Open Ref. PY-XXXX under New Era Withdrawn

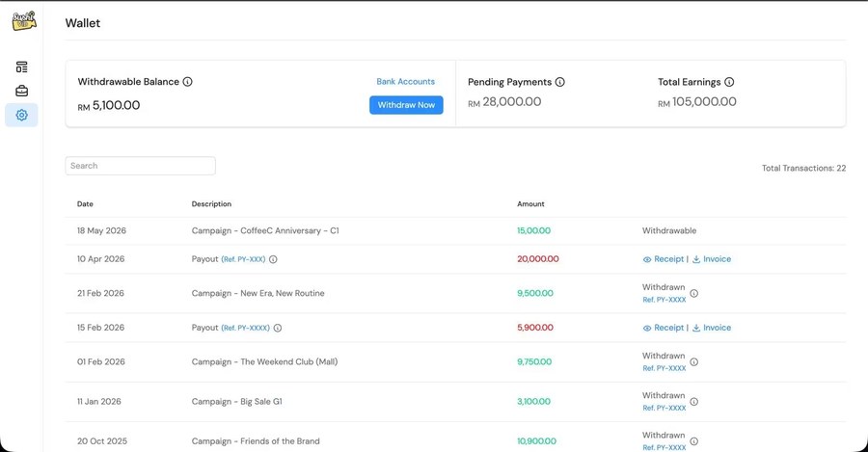[x=664, y=300]
